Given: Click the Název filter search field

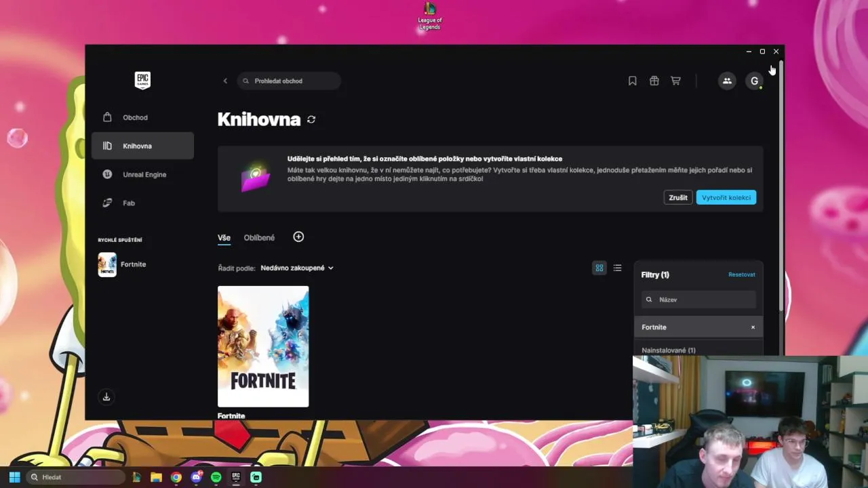Looking at the screenshot, I should point(698,300).
